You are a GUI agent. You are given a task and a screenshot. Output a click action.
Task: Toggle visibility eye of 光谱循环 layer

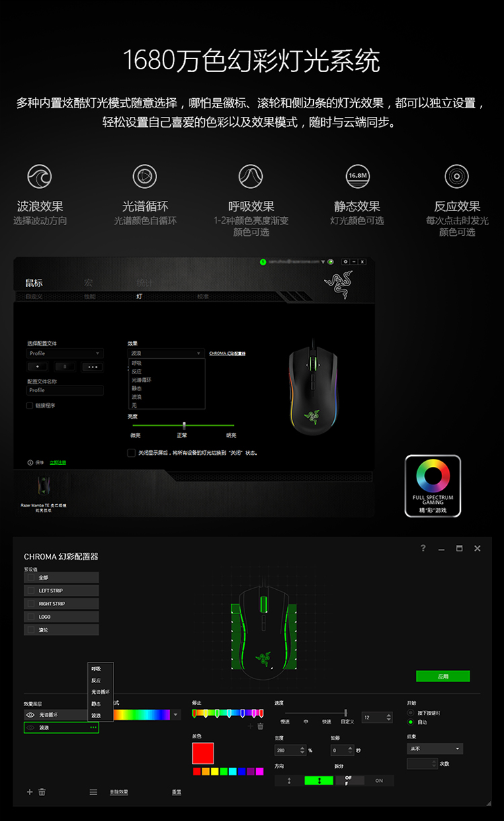pos(30,715)
